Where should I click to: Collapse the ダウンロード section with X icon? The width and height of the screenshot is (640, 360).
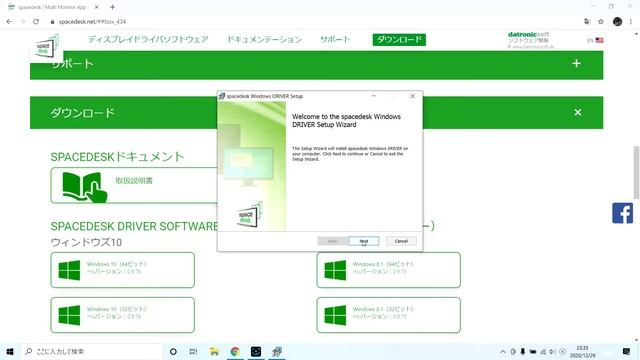tap(578, 112)
